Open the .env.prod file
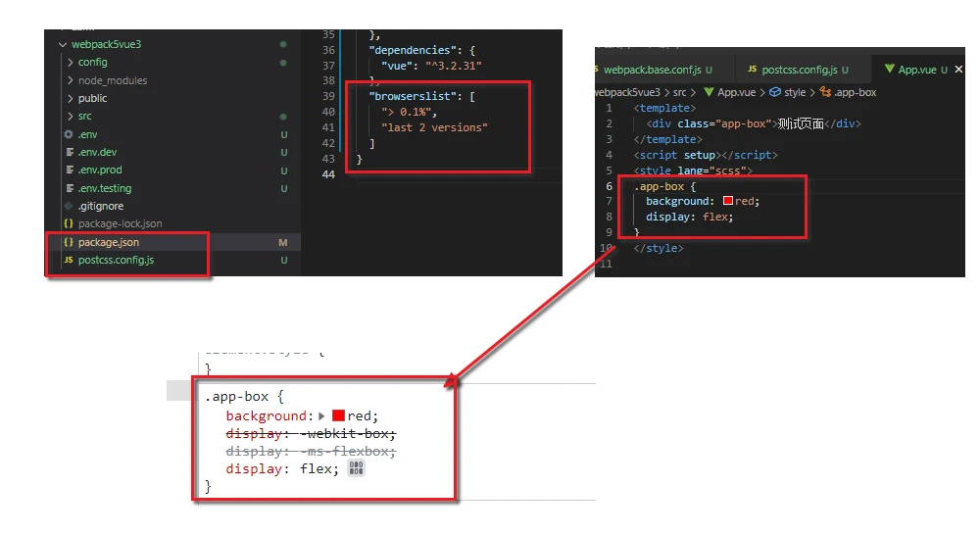This screenshot has width=980, height=535. pos(100,170)
